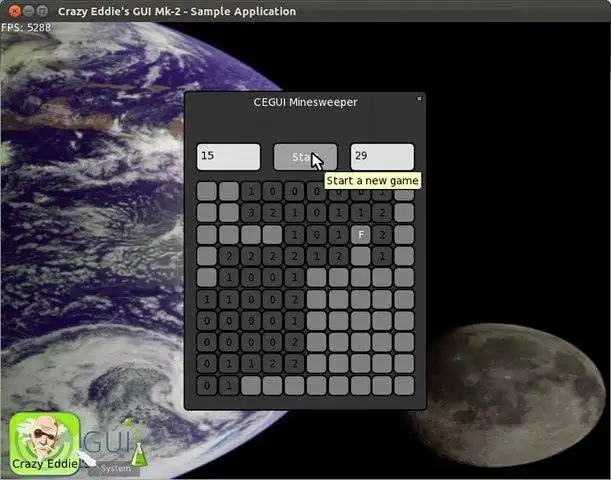611x480 pixels.
Task: Uncover the hidden cell right of the bottom-row 1
Action: pos(251,385)
